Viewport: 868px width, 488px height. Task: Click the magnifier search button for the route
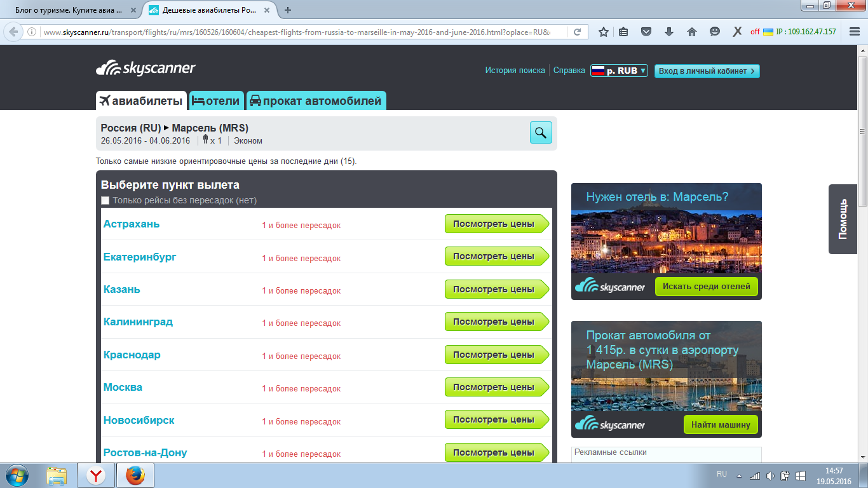click(x=541, y=132)
